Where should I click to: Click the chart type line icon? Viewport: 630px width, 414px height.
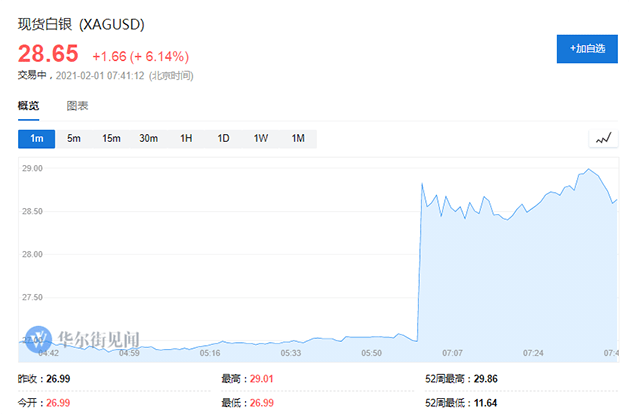pos(603,139)
